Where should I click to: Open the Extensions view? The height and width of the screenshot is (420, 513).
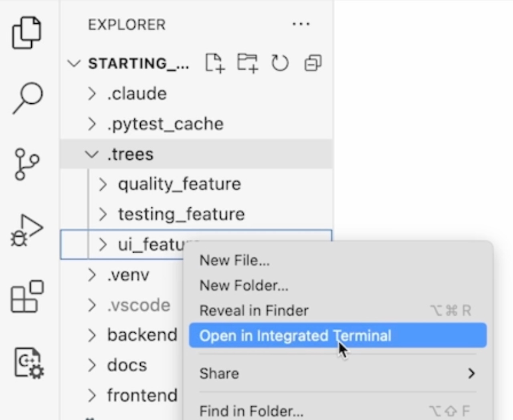point(26,297)
